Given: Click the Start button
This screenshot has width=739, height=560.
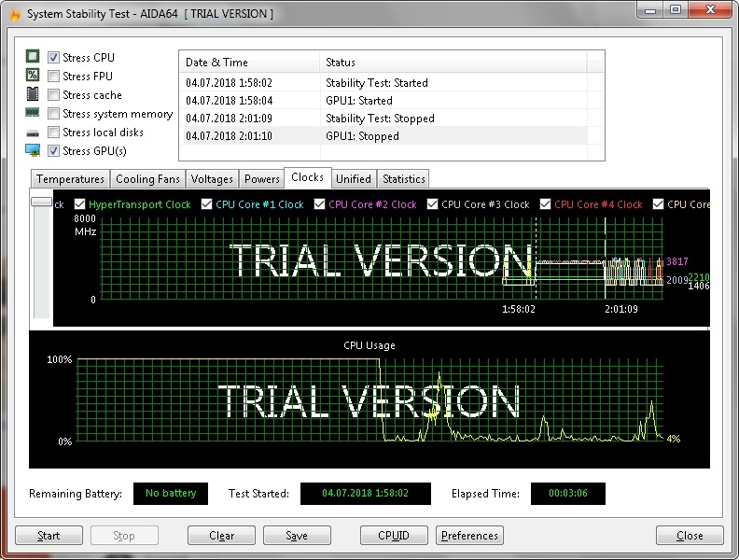Looking at the screenshot, I should [49, 536].
